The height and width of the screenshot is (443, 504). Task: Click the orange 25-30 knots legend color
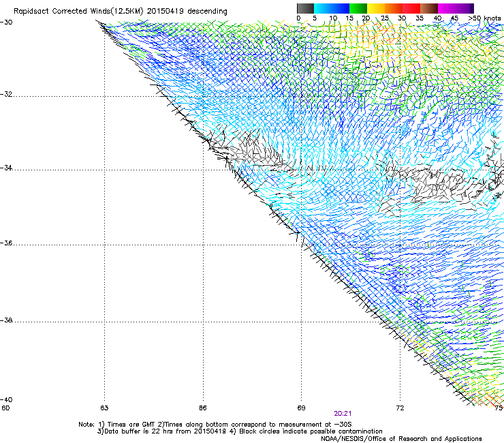coord(394,8)
